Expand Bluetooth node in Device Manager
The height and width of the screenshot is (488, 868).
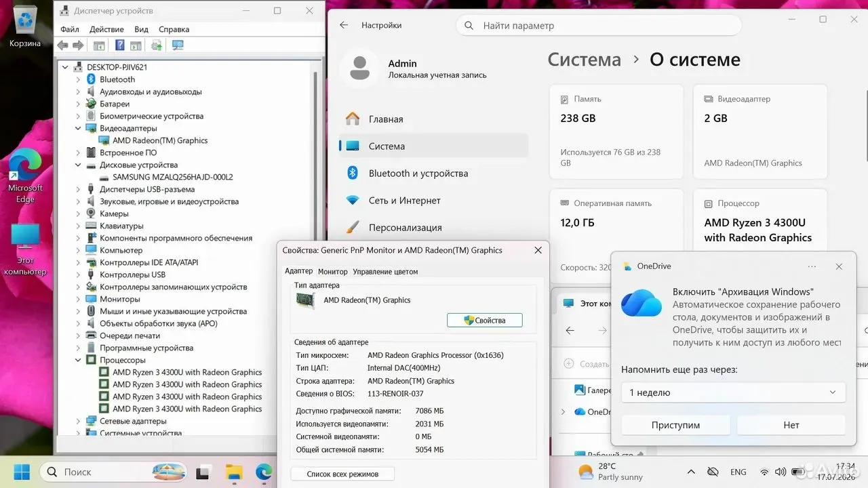pos(78,79)
